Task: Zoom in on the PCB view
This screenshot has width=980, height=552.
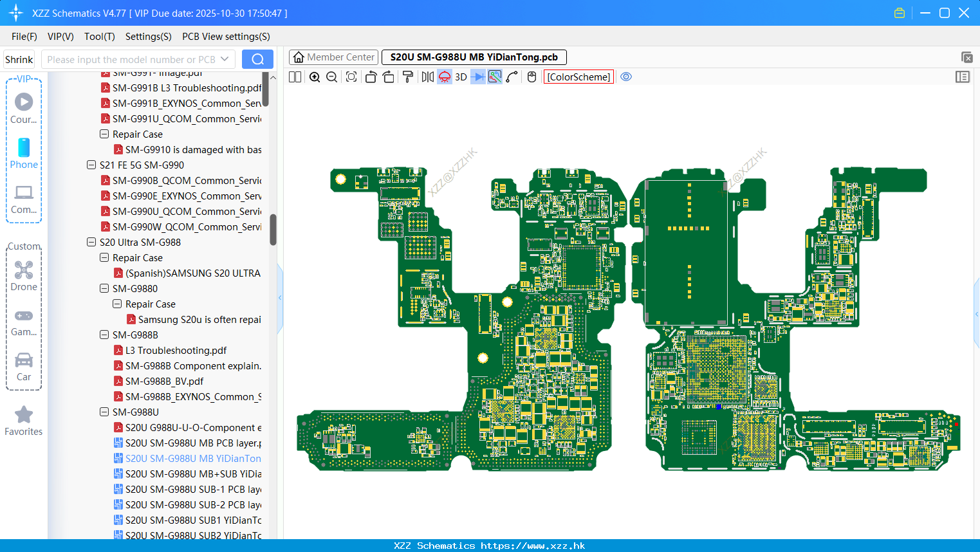Action: point(315,77)
